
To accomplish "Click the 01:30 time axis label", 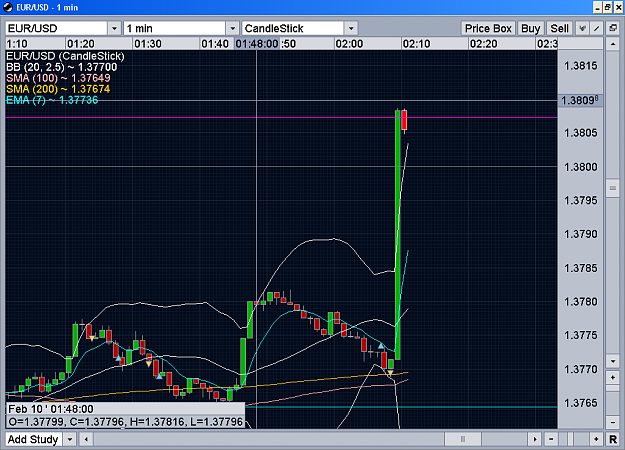I will click(x=148, y=43).
